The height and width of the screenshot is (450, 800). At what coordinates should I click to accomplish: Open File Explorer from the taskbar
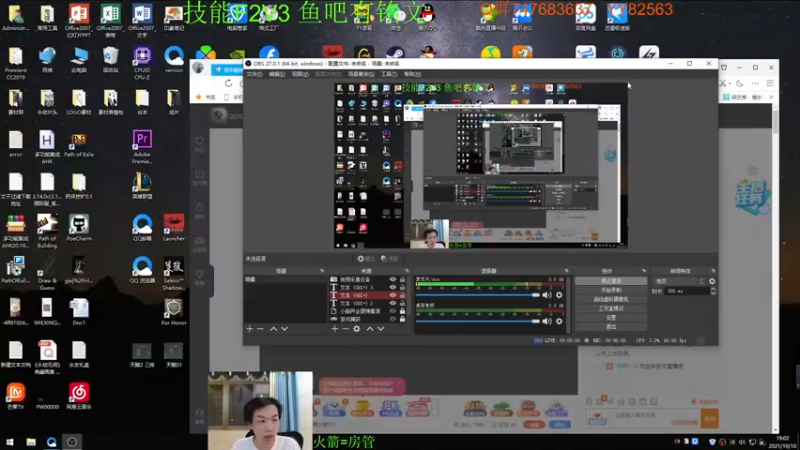click(31, 442)
